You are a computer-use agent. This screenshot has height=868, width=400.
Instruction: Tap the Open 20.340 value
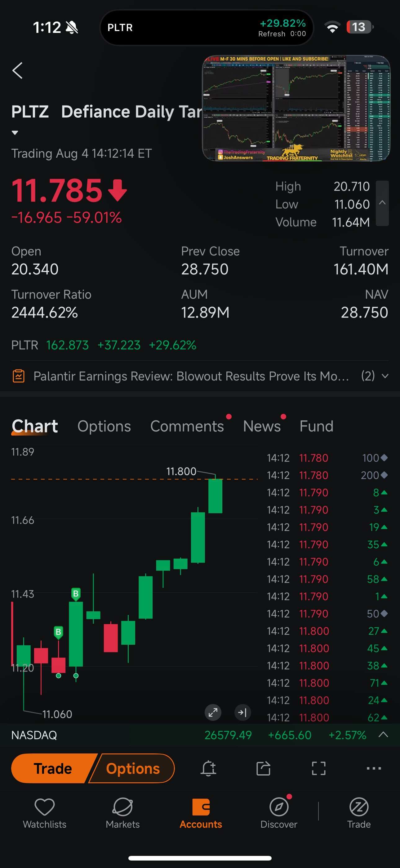[35, 269]
